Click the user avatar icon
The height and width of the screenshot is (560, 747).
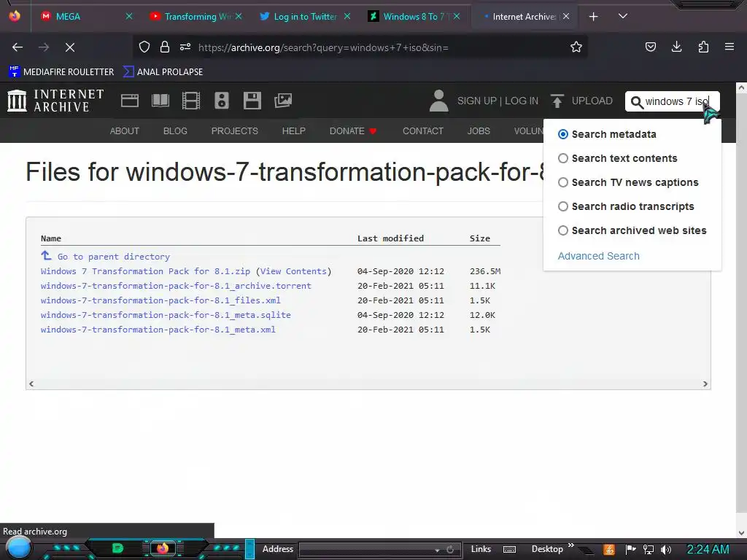click(x=438, y=101)
